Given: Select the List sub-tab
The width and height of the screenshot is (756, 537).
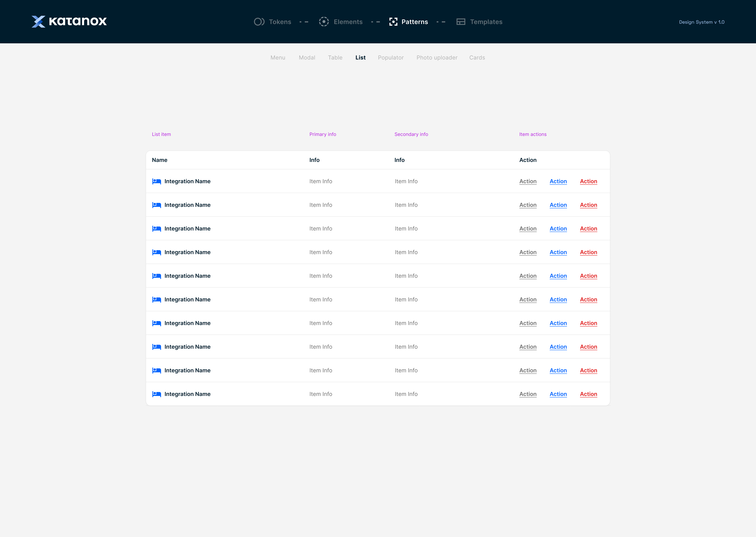Looking at the screenshot, I should point(360,58).
